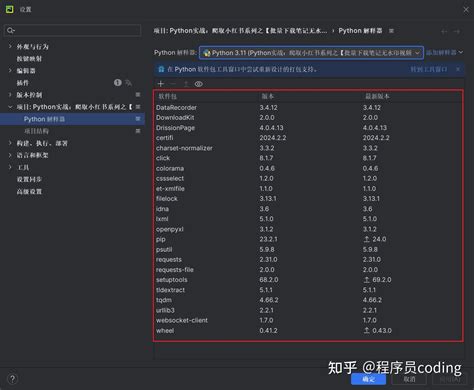Click the upgrade arrow beside setuptools 69.2.0

coord(367,280)
